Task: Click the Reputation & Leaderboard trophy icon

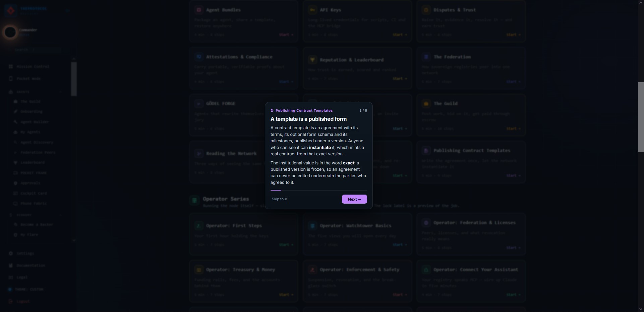Action: coord(312,60)
